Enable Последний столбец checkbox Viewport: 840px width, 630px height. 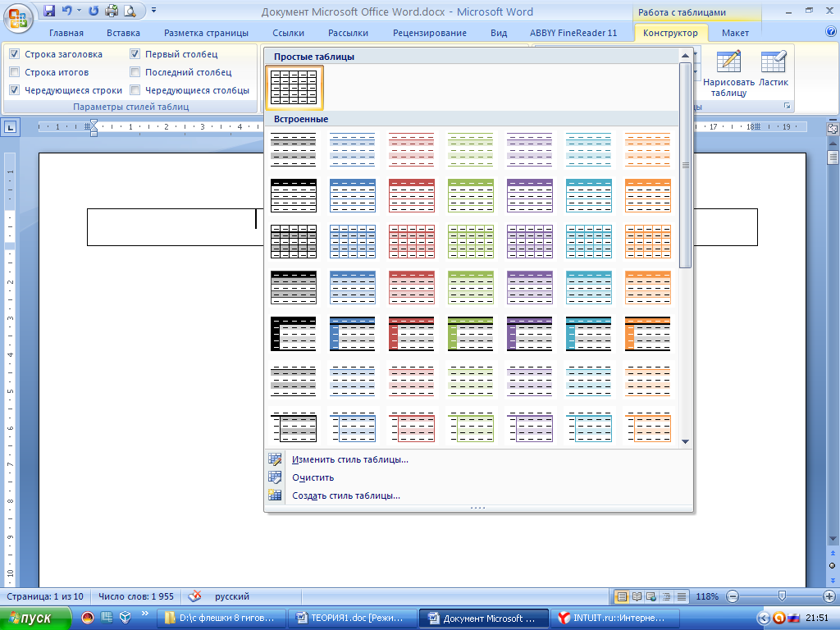point(135,72)
